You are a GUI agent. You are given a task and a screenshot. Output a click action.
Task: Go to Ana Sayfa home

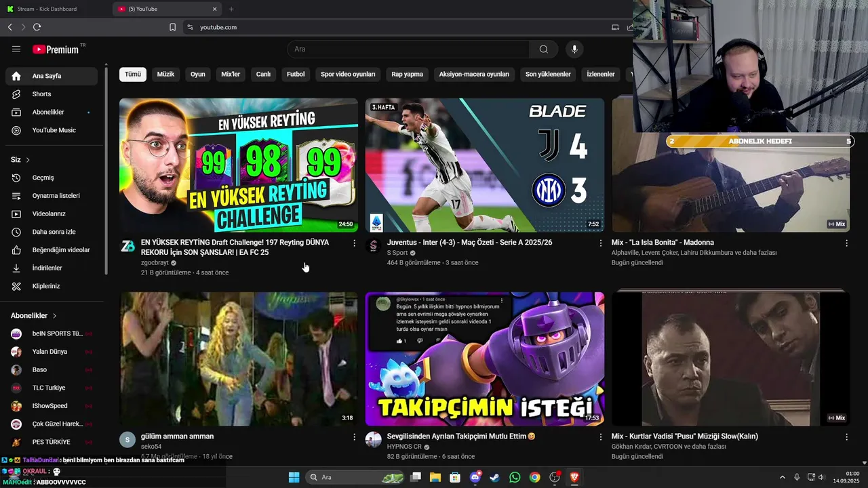[52, 76]
